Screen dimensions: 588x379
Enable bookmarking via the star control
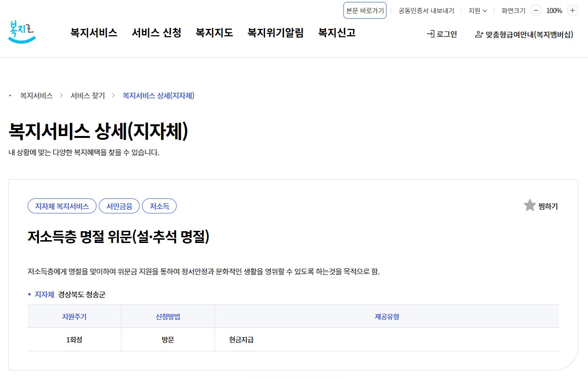(x=529, y=205)
